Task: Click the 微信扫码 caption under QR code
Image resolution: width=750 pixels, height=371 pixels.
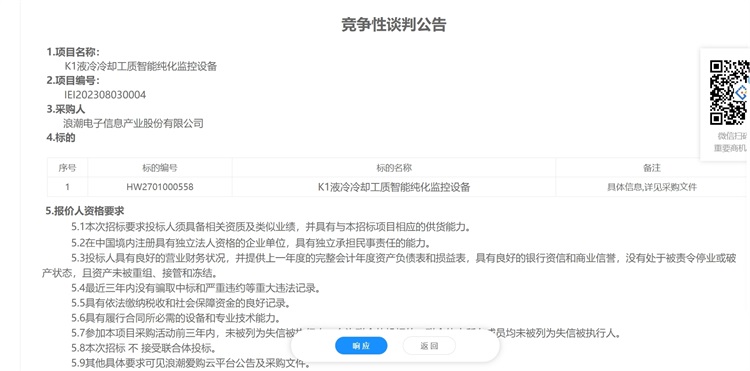Action: [733, 136]
